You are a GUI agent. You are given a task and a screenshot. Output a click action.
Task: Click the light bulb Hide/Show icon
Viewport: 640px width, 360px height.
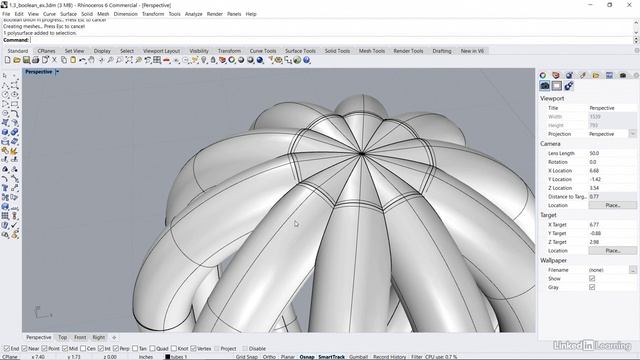[204, 60]
